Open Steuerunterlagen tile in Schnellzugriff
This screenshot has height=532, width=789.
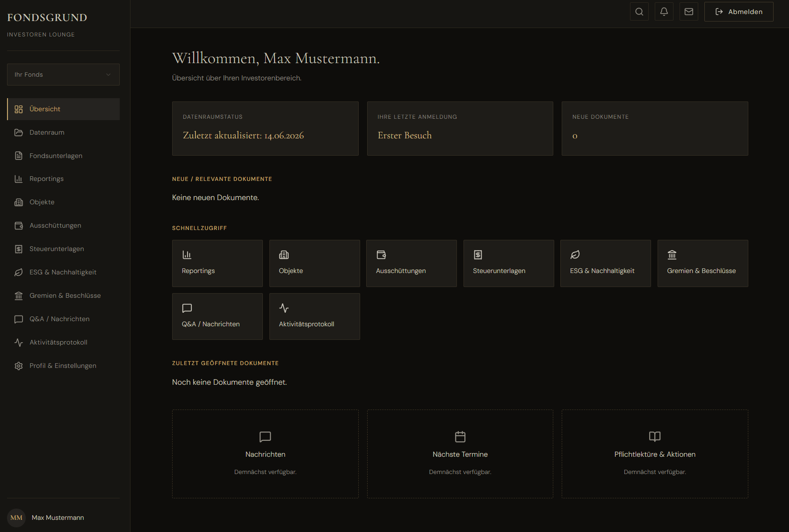(508, 263)
